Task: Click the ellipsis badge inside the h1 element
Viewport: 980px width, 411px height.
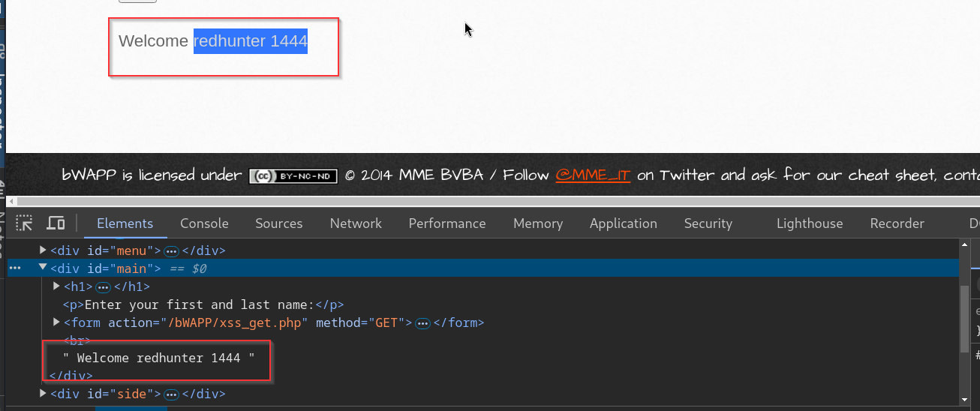Action: click(x=104, y=286)
